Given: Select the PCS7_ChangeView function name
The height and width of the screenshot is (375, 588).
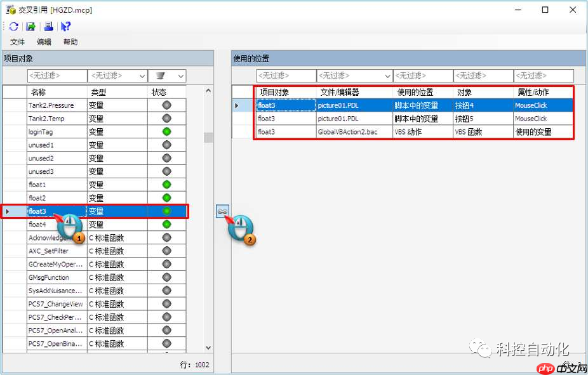Looking at the screenshot, I should coord(55,304).
